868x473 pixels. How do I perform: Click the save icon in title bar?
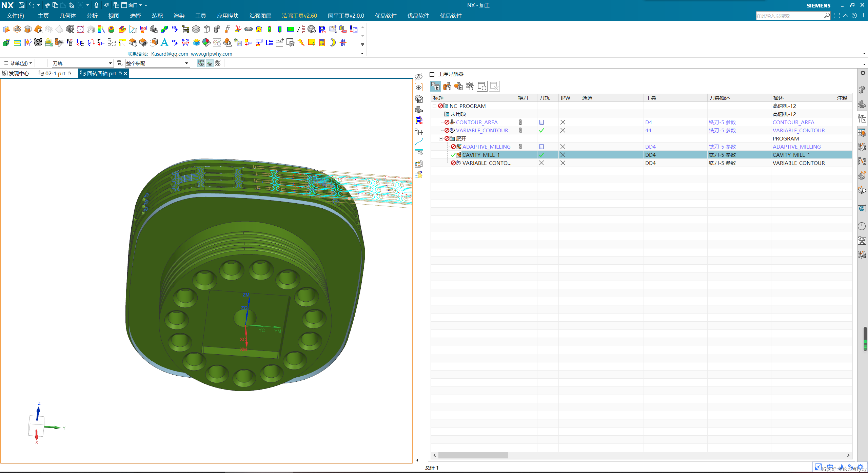(x=21, y=5)
